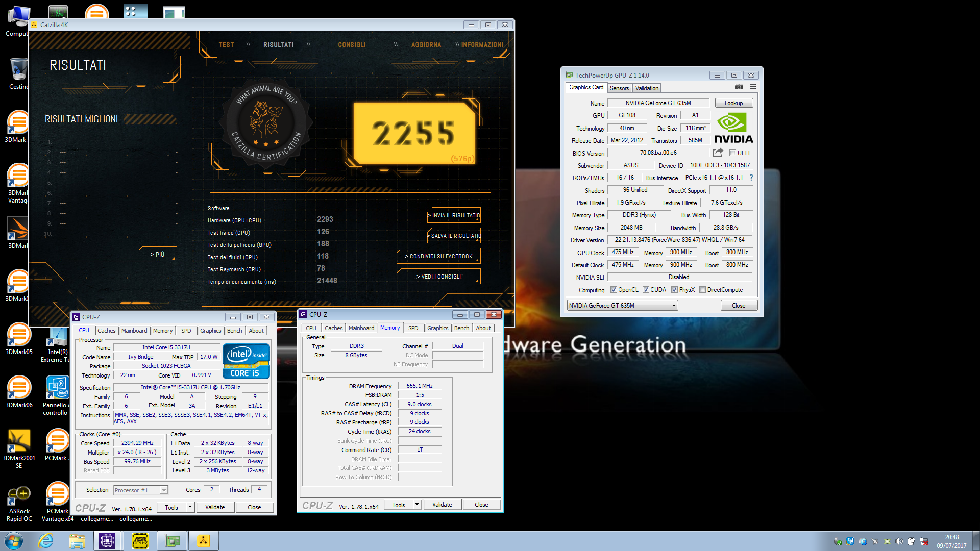
Task: Open the Windows Start menu
Action: 14,541
